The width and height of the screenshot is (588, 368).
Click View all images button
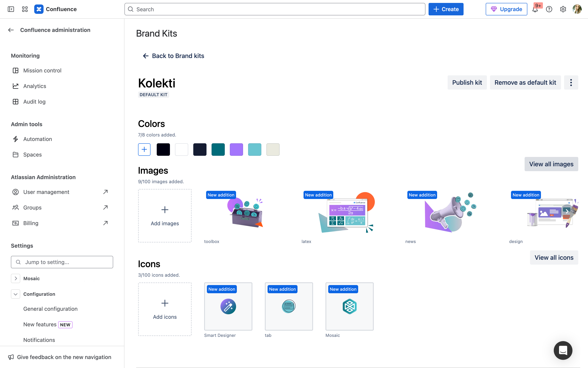click(x=551, y=164)
